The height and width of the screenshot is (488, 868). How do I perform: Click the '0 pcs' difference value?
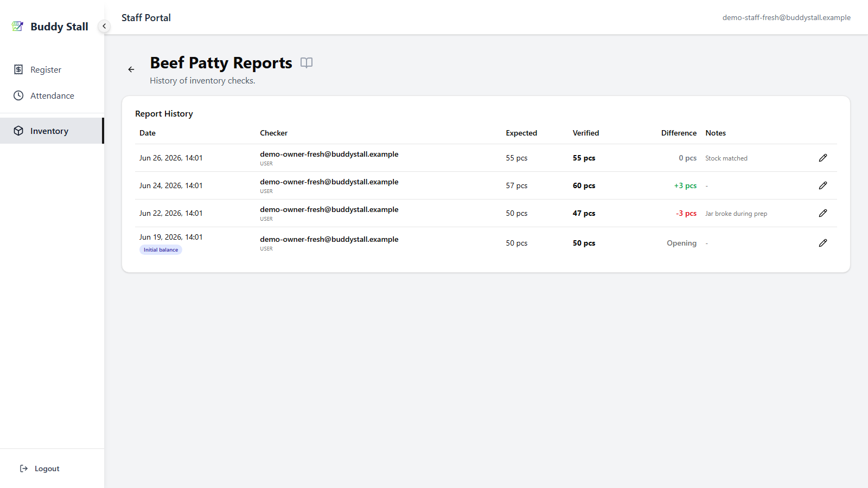687,158
